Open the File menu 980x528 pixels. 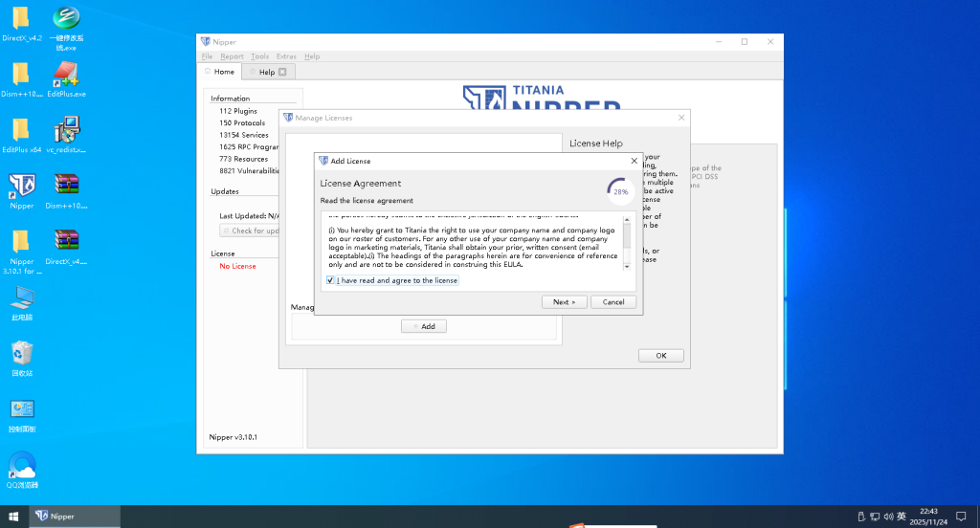point(207,56)
